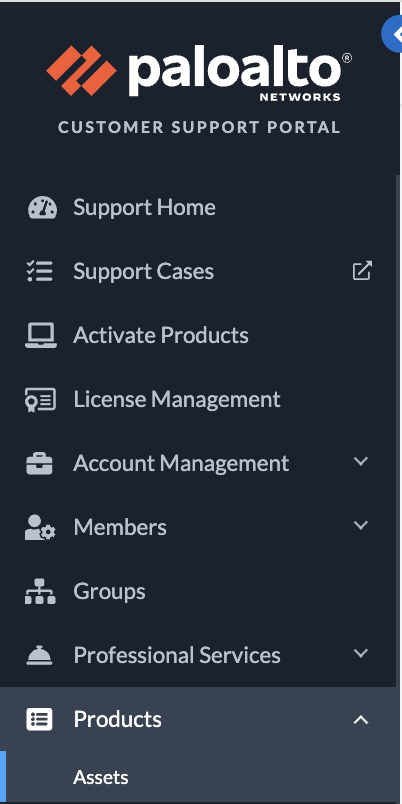This screenshot has width=402, height=804.
Task: Click the Support Cases checklist icon
Action: point(40,271)
